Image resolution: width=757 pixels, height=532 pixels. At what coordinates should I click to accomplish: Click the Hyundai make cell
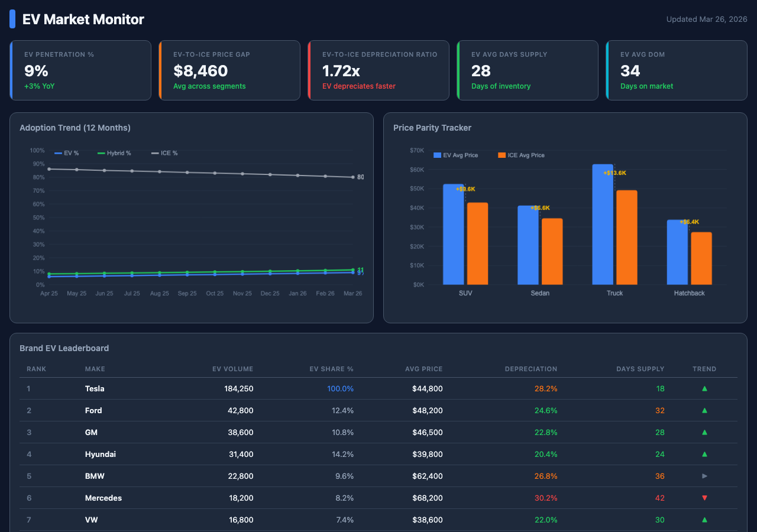point(101,455)
